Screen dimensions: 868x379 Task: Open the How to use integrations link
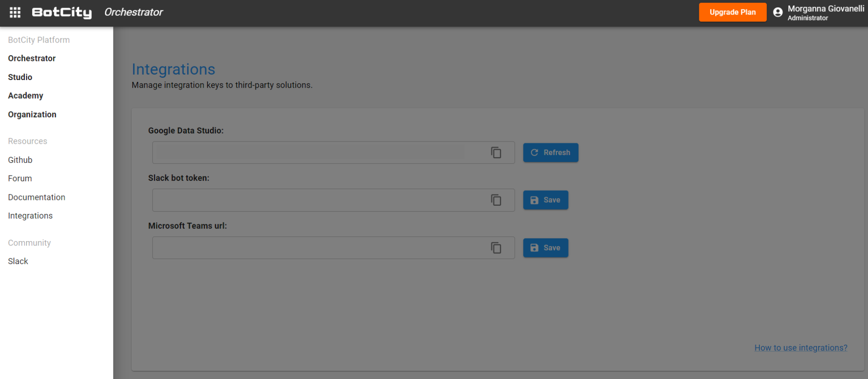[800, 348]
